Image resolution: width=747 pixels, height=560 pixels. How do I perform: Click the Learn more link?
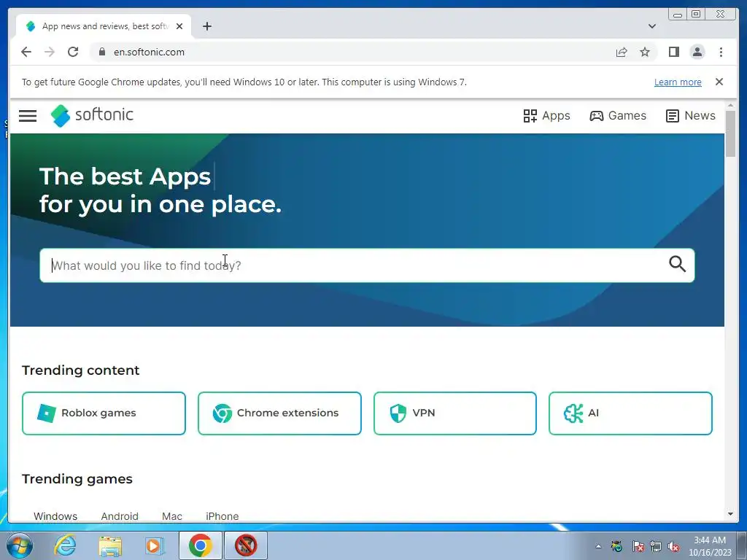pyautogui.click(x=678, y=82)
